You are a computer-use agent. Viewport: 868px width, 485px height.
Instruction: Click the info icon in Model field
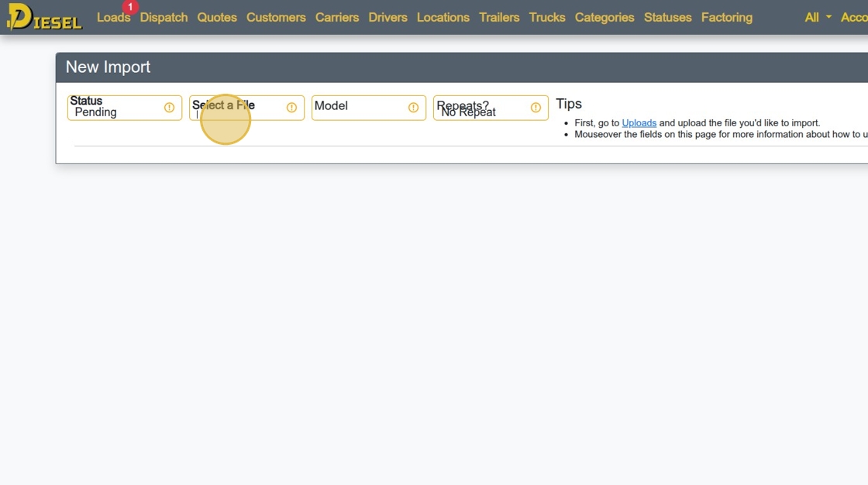point(414,108)
